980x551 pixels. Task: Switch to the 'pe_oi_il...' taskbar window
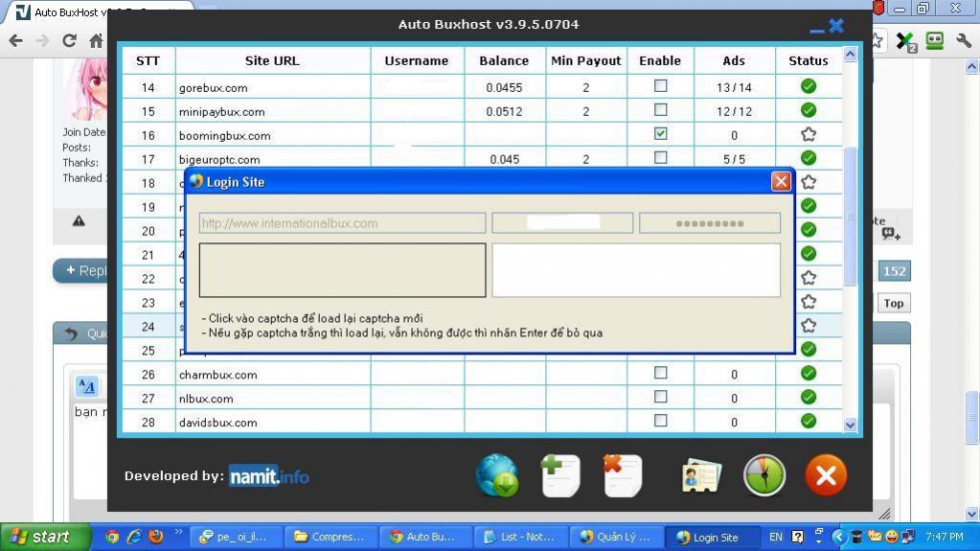pos(235,537)
